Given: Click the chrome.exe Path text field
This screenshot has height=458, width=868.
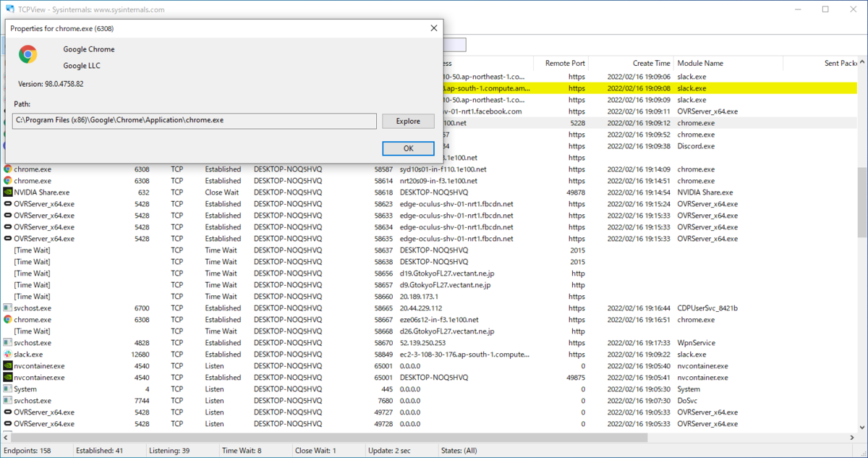Looking at the screenshot, I should click(195, 121).
